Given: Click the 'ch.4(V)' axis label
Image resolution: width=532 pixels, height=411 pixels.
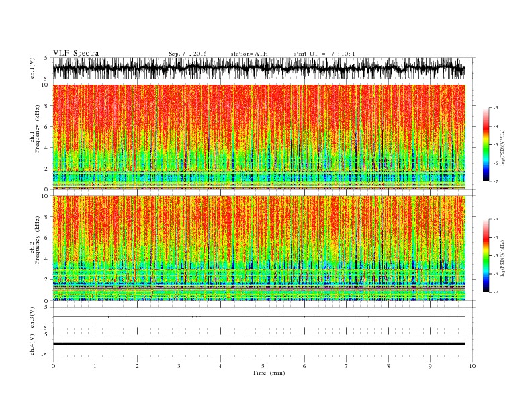Looking at the screenshot, I should click(x=32, y=345).
